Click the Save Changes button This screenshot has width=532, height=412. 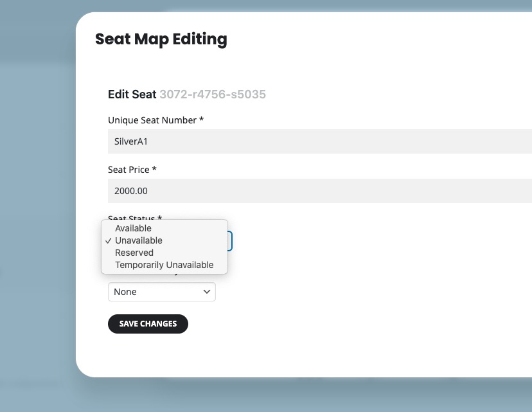(x=148, y=324)
